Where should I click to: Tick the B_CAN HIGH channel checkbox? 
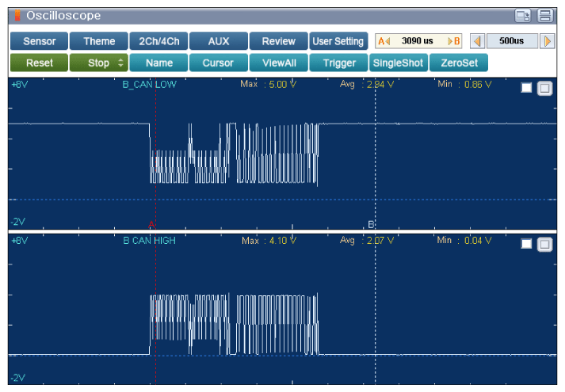[527, 244]
